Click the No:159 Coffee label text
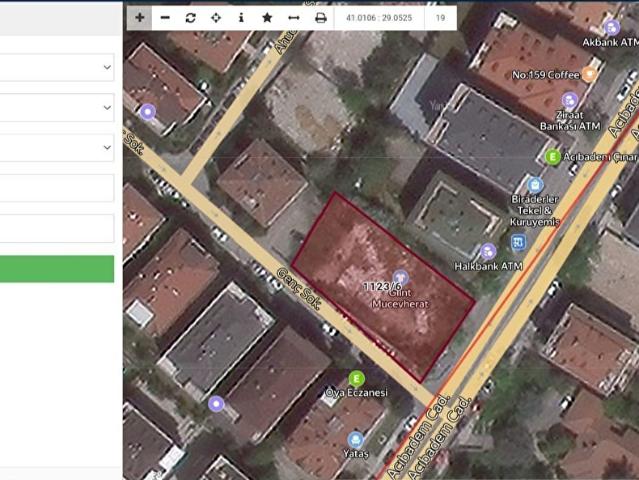 point(546,75)
